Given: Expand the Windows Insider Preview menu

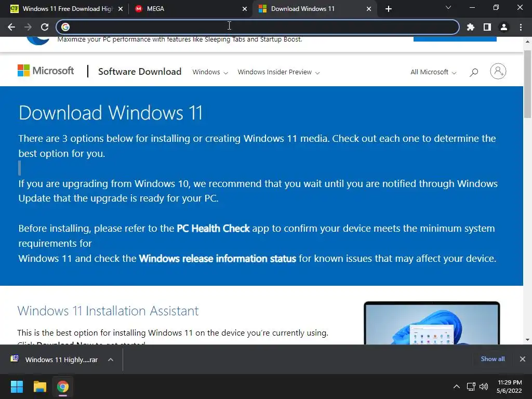Looking at the screenshot, I should 278,72.
